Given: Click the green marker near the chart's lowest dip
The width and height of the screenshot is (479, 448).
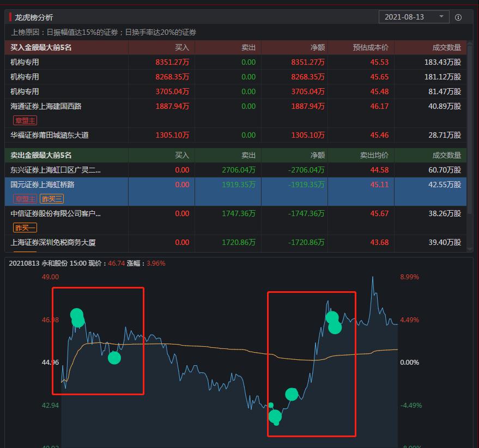Looking at the screenshot, I should pyautogui.click(x=275, y=417).
